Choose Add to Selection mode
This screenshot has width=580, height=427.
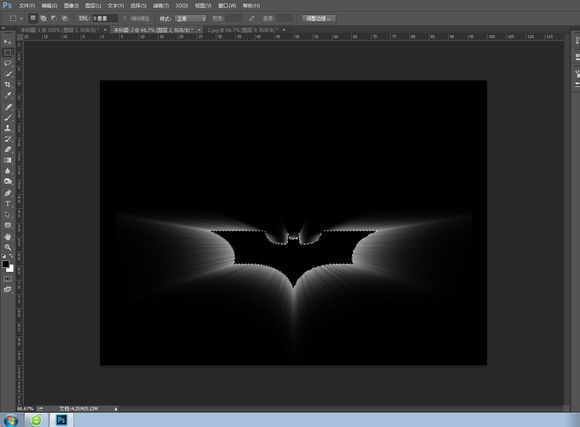(43, 18)
